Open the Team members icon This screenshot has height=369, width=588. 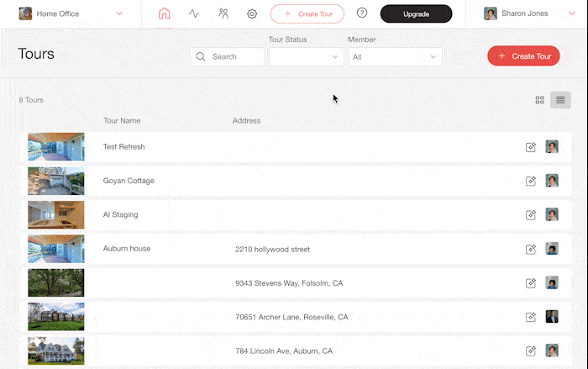pos(223,13)
